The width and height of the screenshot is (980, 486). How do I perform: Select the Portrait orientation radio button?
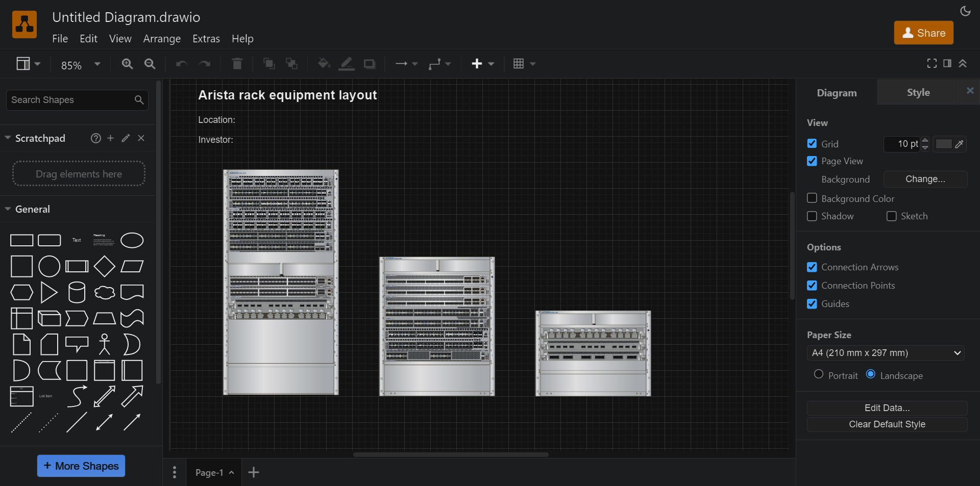(x=819, y=375)
